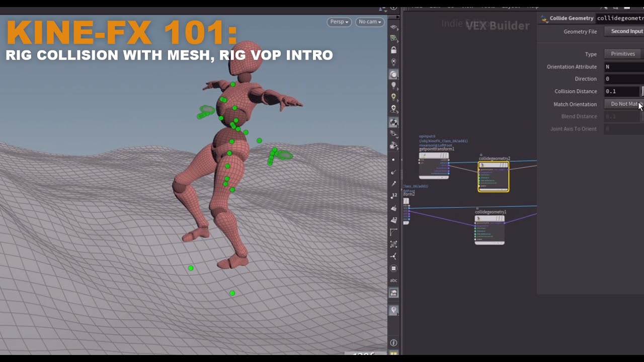Click the lock camera to view padlock icon
The height and width of the screenshot is (362, 644).
coord(394,50)
